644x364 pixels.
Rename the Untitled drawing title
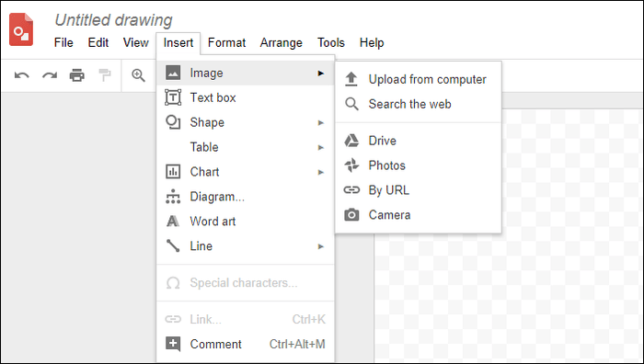pyautogui.click(x=113, y=19)
